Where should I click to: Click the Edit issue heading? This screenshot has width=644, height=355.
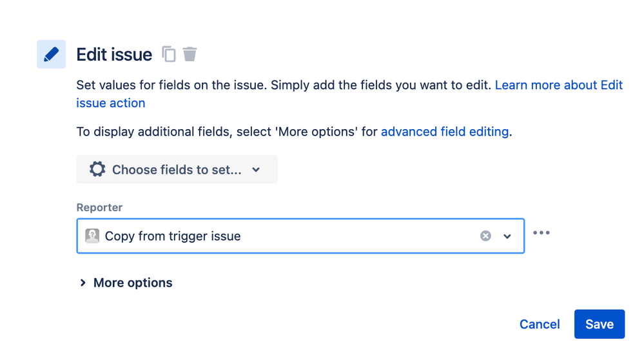point(114,54)
